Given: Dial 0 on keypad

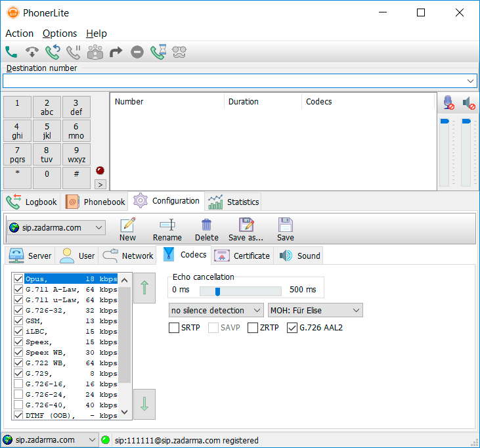Looking at the screenshot, I should point(47,178).
